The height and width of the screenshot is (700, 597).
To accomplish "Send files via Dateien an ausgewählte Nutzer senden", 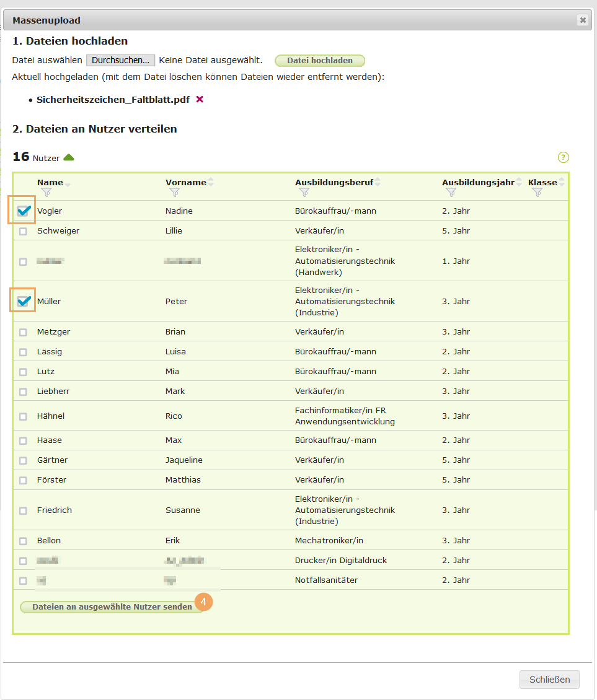I will click(x=112, y=607).
